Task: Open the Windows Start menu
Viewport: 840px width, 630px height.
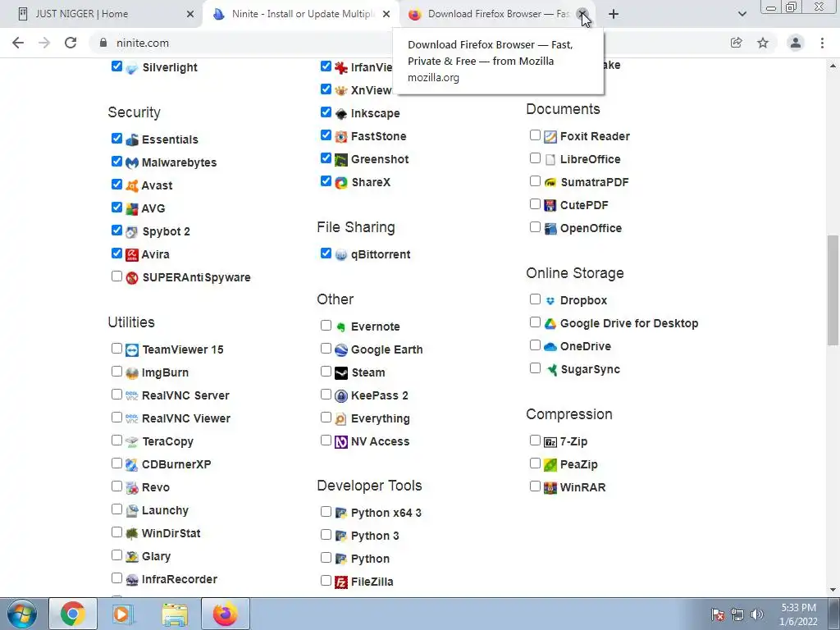Action: pyautogui.click(x=22, y=614)
